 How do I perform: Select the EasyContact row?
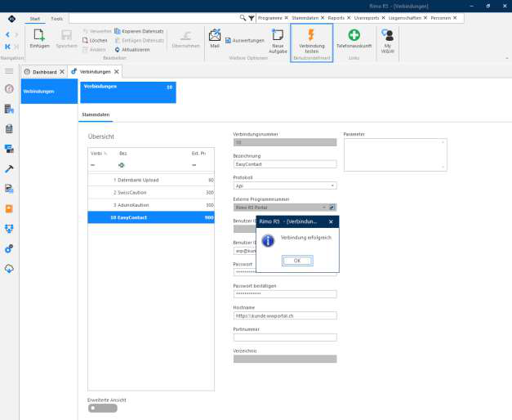tap(151, 217)
